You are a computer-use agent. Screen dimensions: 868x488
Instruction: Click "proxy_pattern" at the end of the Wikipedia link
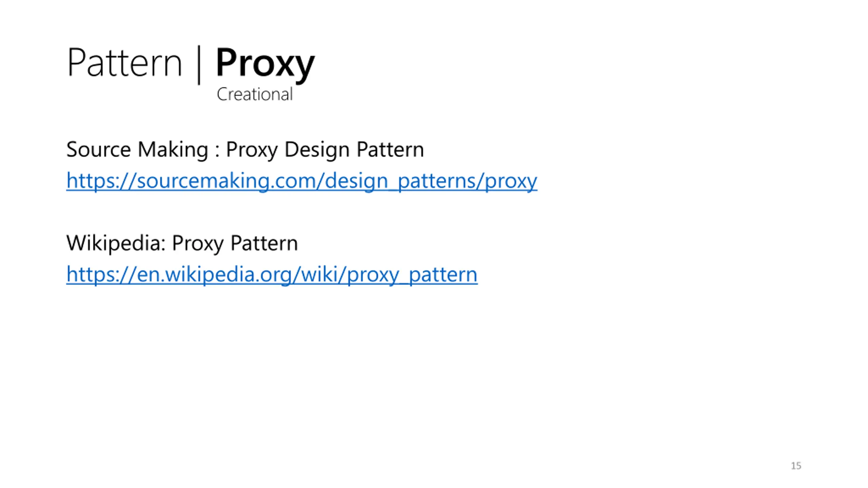click(x=412, y=274)
